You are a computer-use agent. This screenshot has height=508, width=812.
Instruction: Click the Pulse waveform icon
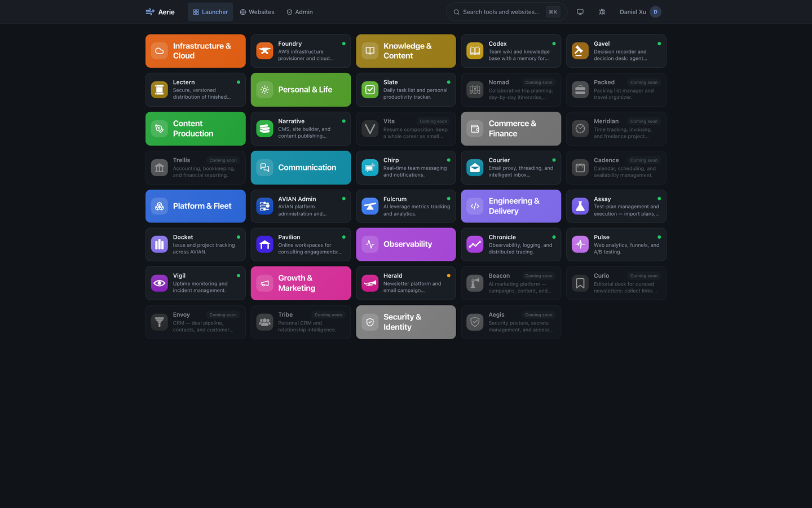(x=580, y=244)
